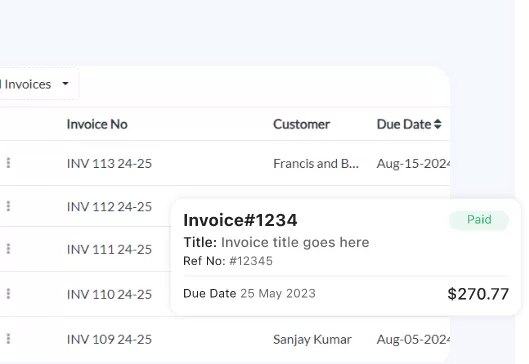Screen dimensions: 529x364
Task: Click Ref No #12345 in card
Action: (228, 261)
